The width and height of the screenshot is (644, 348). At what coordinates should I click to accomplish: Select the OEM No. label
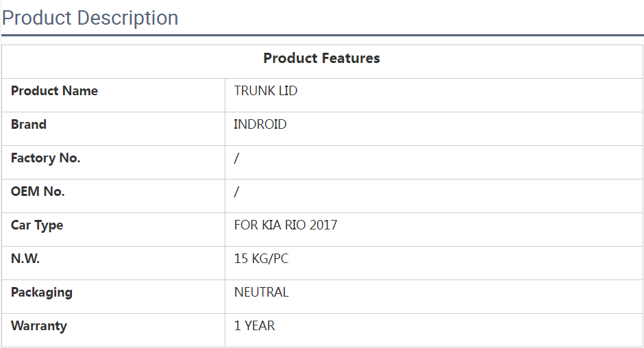pos(38,192)
